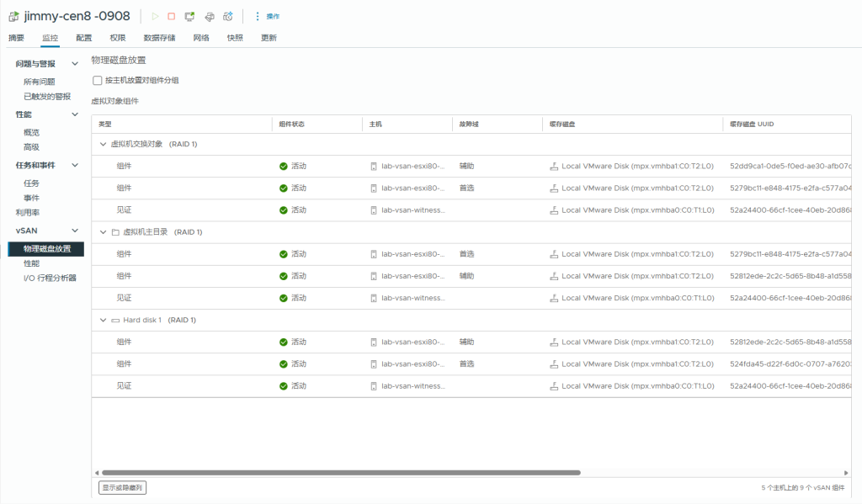Viewport: 862px width, 504px height.
Task: Collapse the 虚拟机主目录 RAID 1 group
Action: tap(103, 232)
